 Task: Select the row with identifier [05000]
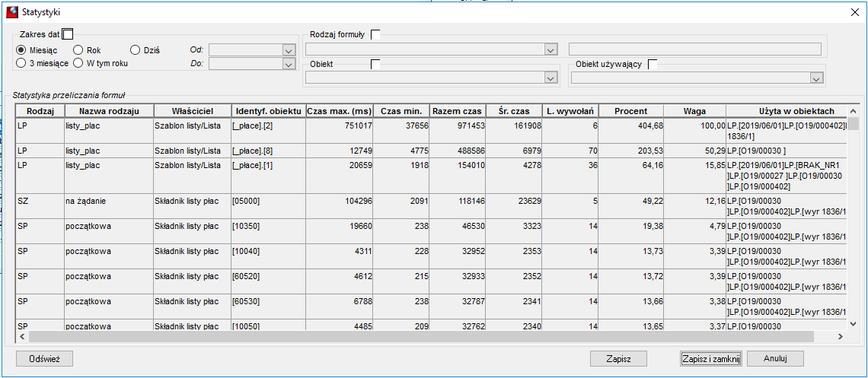(x=431, y=205)
